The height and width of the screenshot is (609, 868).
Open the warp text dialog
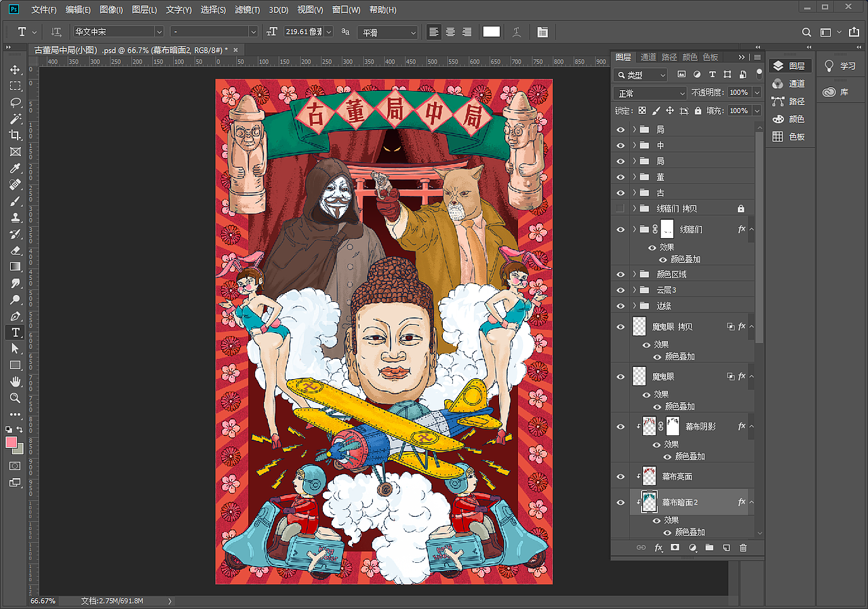[x=517, y=32]
